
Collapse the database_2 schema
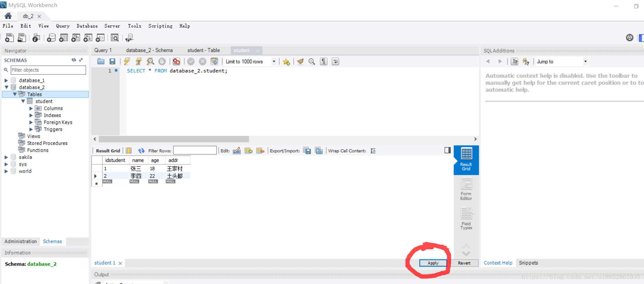[x=6, y=87]
